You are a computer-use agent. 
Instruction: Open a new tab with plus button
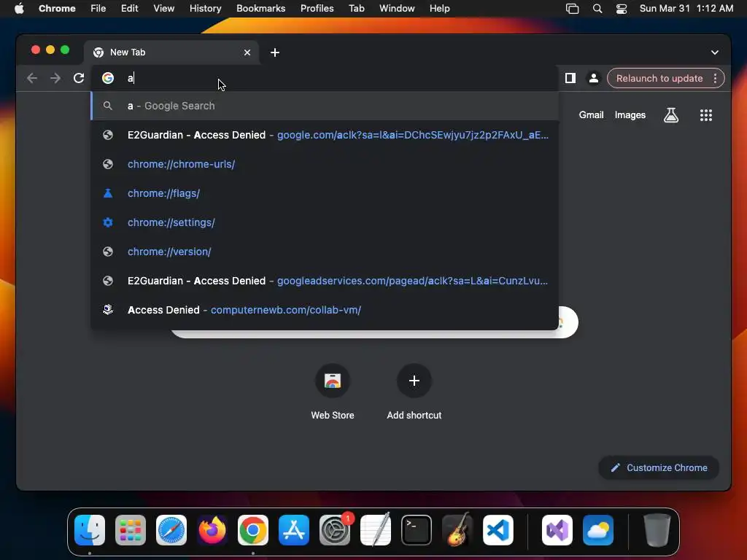275,52
